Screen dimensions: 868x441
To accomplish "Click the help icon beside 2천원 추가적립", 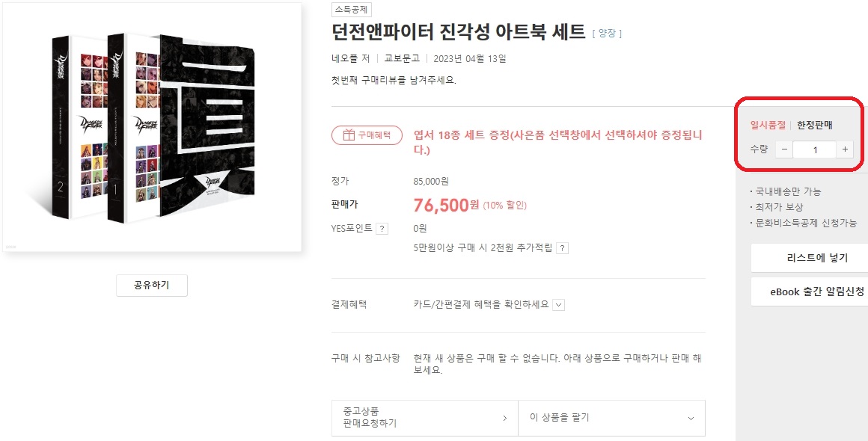I will (562, 248).
